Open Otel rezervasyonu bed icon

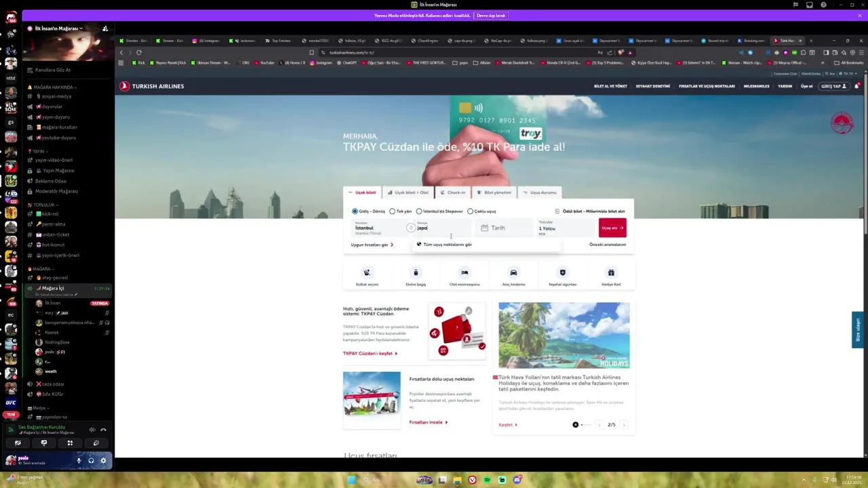pos(465,272)
